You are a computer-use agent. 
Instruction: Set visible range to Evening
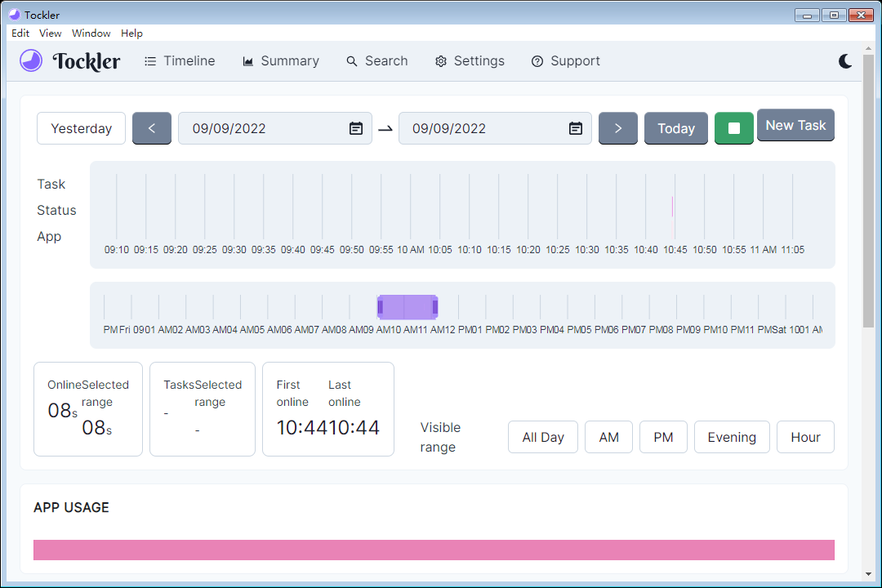pyautogui.click(x=732, y=437)
